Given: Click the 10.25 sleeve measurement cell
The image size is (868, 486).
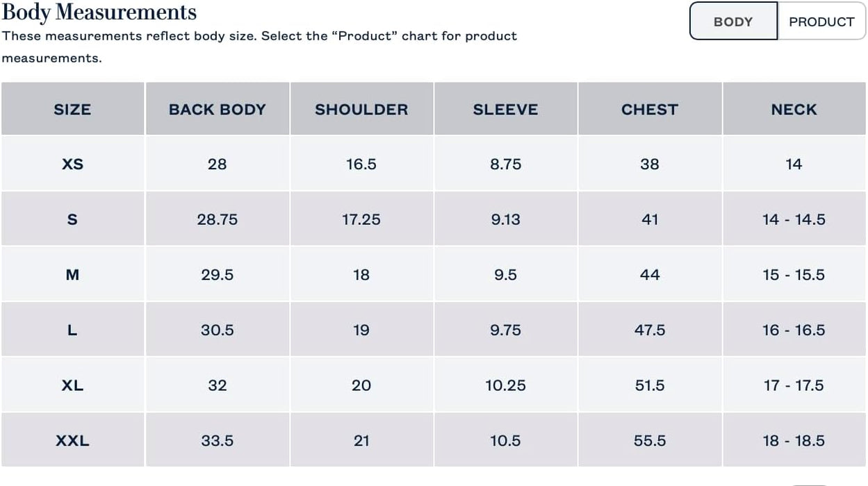Looking at the screenshot, I should [x=505, y=385].
